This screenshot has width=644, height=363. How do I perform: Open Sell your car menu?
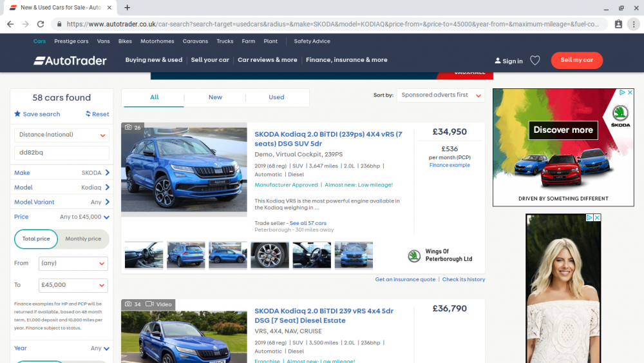click(x=210, y=60)
